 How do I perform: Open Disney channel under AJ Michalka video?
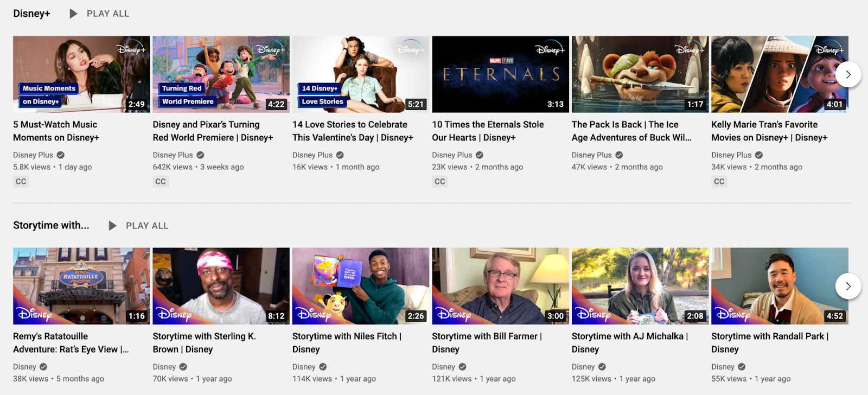(583, 367)
